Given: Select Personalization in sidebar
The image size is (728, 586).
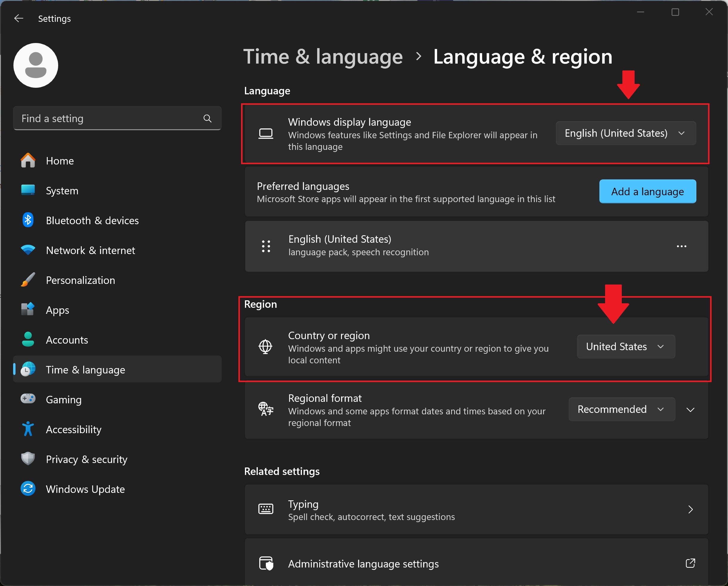Looking at the screenshot, I should (x=117, y=280).
